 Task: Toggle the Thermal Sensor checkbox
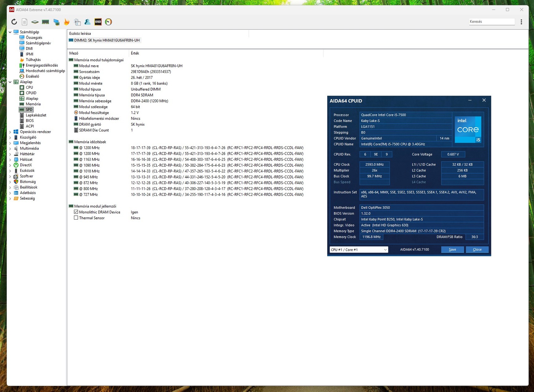tap(76, 218)
